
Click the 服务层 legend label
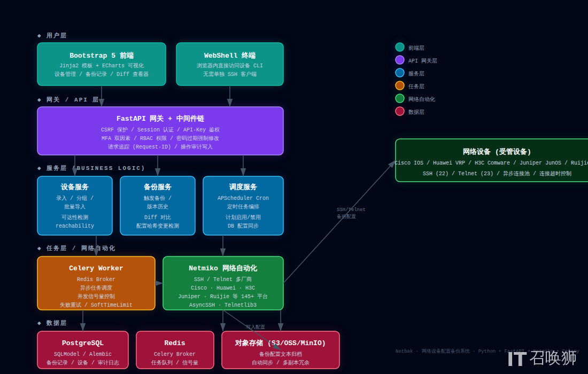point(416,73)
